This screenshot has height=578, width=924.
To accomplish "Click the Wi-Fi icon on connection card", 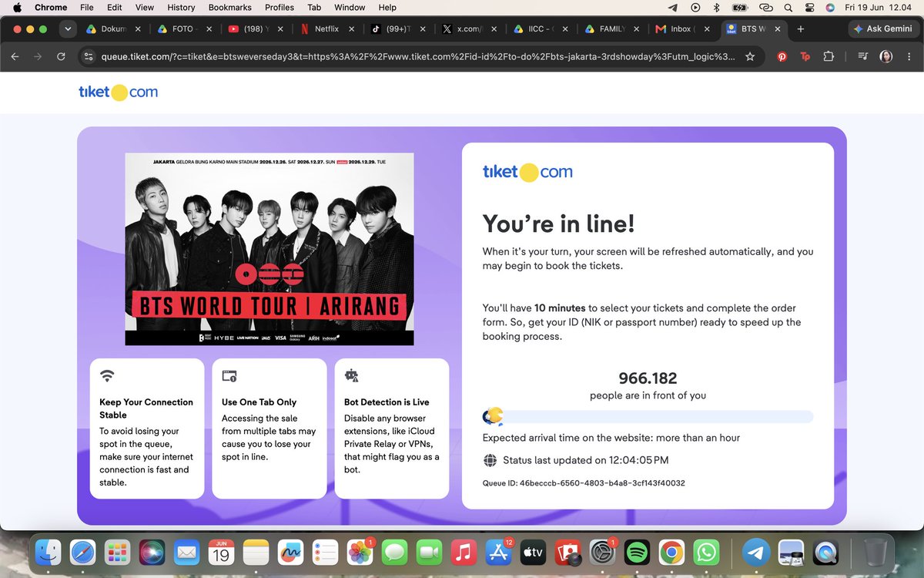I will tap(107, 376).
